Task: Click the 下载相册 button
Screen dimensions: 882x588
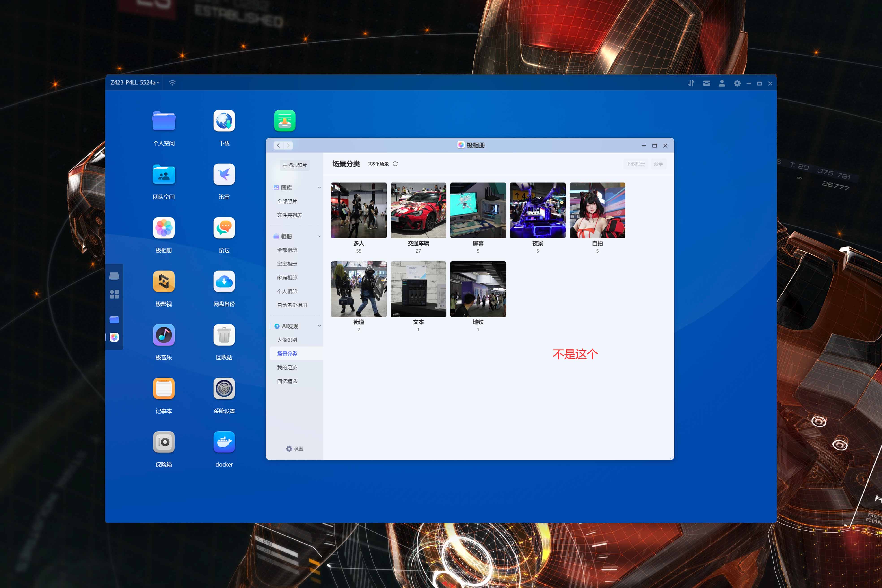Action: pos(636,164)
